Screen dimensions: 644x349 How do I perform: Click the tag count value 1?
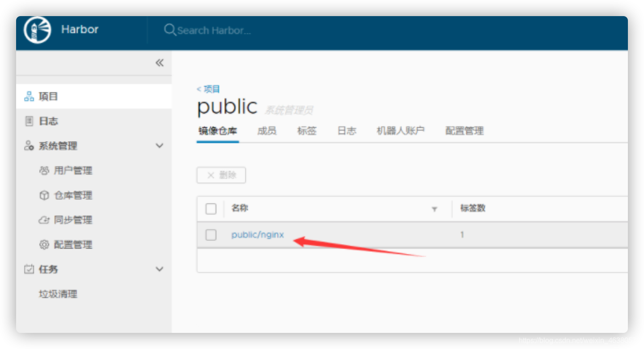point(462,234)
